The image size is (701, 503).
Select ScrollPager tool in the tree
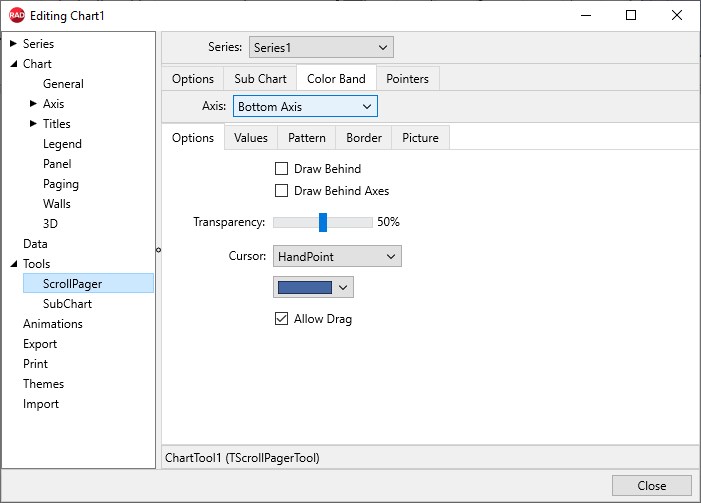88,283
